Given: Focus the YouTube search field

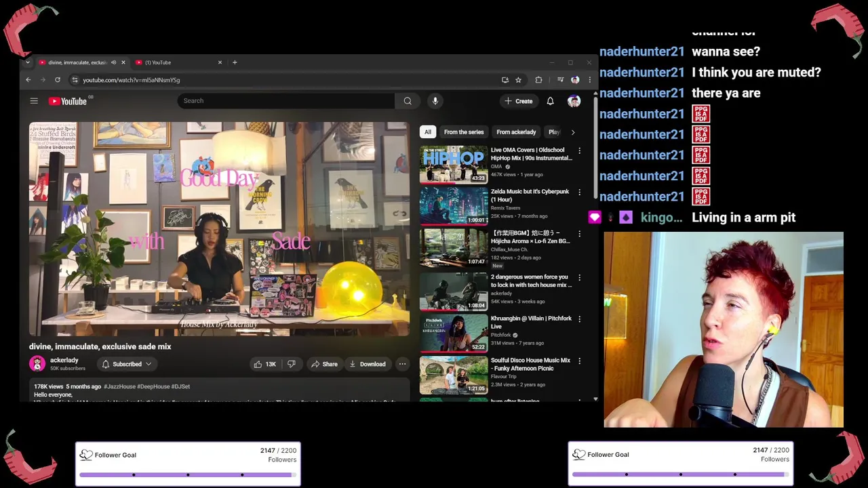Looking at the screenshot, I should pos(286,101).
